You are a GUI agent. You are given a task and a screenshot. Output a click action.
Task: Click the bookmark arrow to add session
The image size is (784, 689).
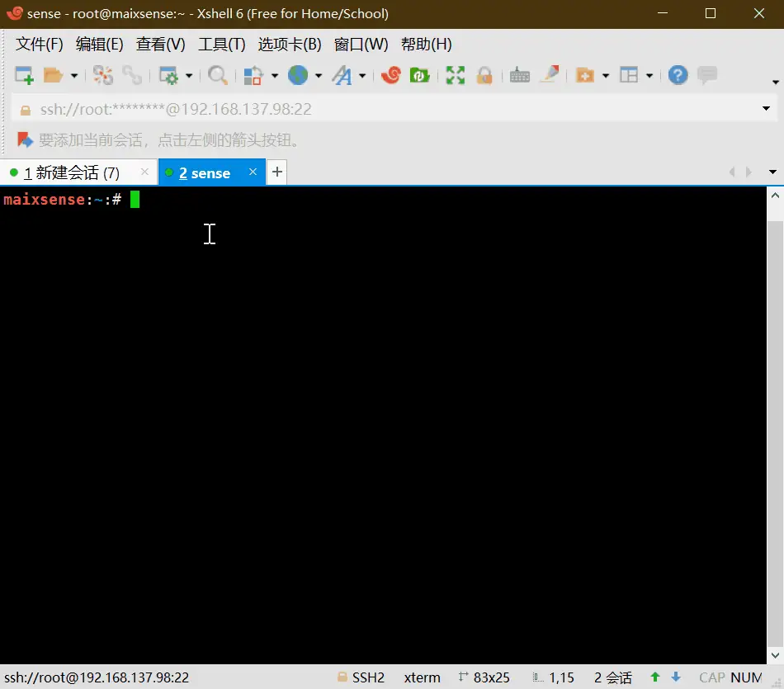(25, 139)
